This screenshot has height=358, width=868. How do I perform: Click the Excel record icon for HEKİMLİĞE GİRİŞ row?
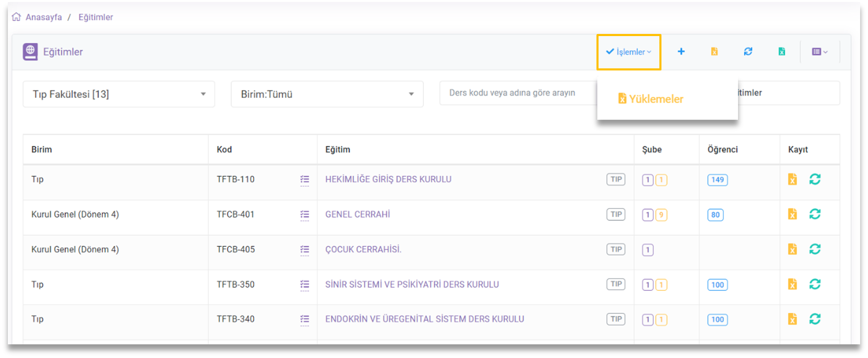(x=792, y=179)
